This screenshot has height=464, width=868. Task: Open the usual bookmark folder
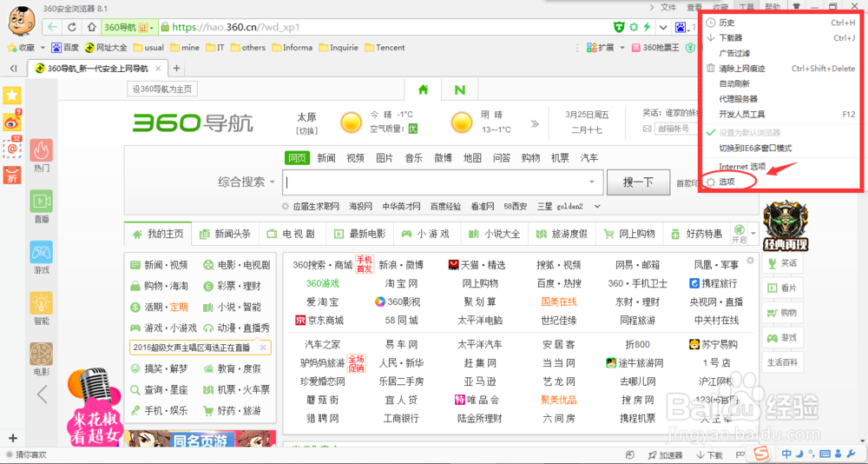point(149,48)
